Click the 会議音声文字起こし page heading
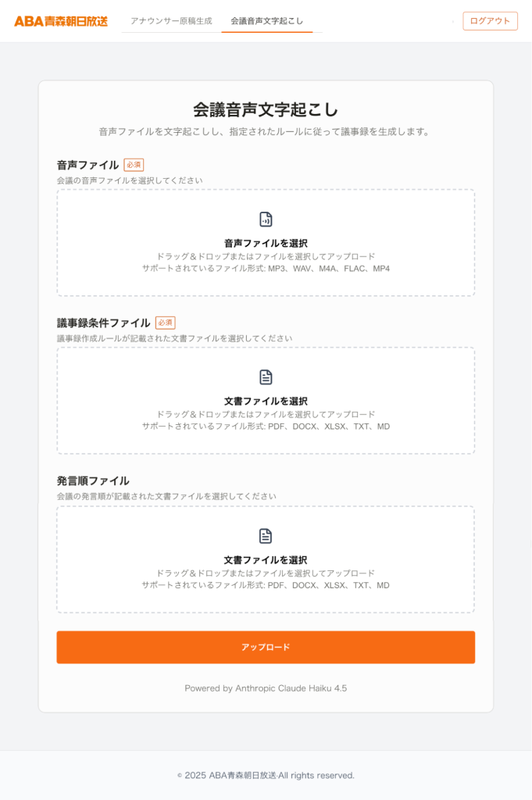This screenshot has width=532, height=800. (266, 109)
